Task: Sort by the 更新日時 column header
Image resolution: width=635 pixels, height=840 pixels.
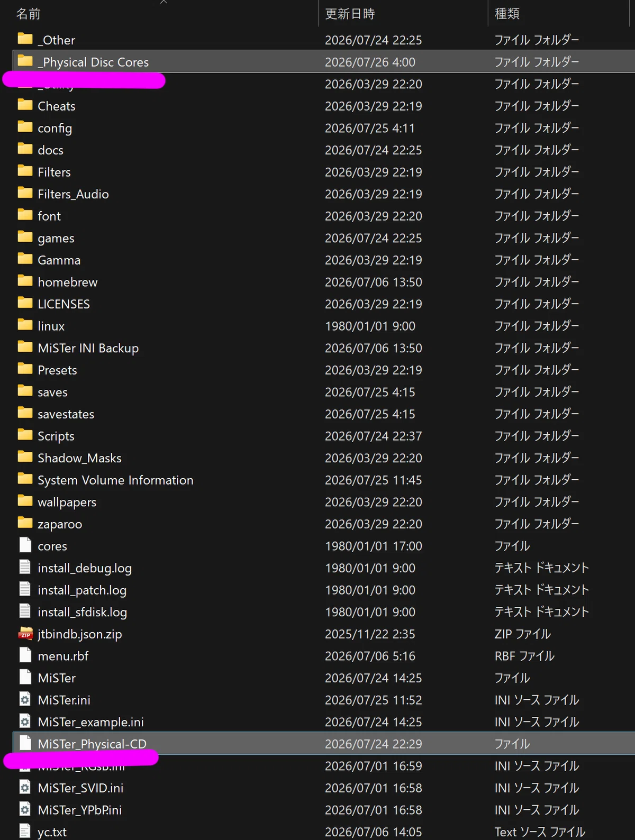Action: 350,14
